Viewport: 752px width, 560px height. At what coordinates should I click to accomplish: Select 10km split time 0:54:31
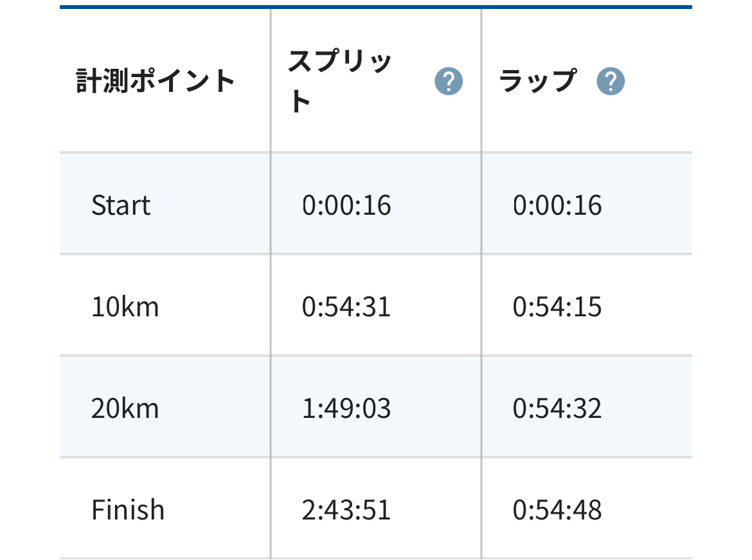tap(346, 307)
